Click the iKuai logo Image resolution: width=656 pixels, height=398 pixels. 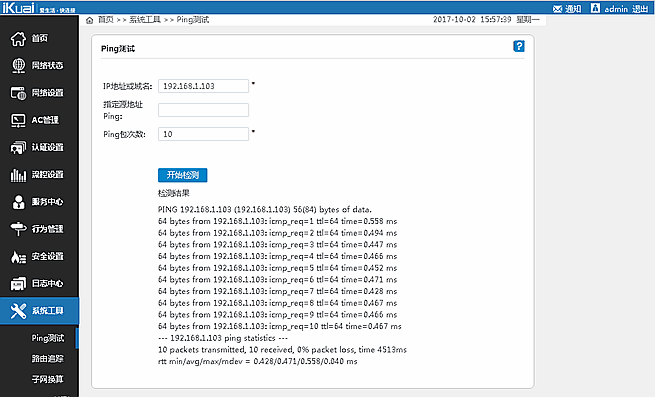(x=19, y=8)
